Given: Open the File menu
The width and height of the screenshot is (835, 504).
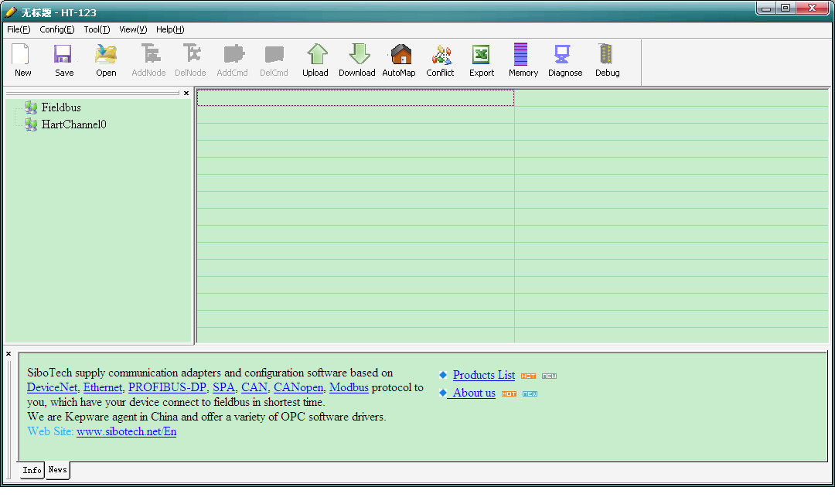Looking at the screenshot, I should 19,29.
